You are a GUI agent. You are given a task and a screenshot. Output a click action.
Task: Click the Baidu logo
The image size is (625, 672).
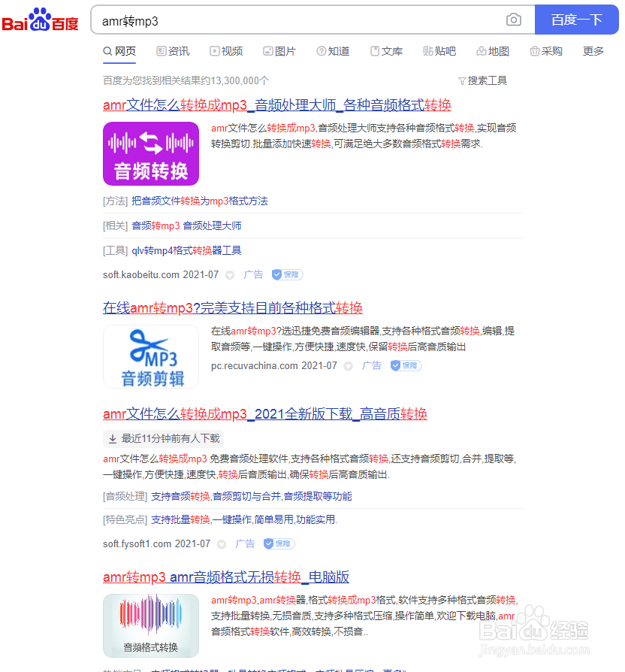click(41, 20)
